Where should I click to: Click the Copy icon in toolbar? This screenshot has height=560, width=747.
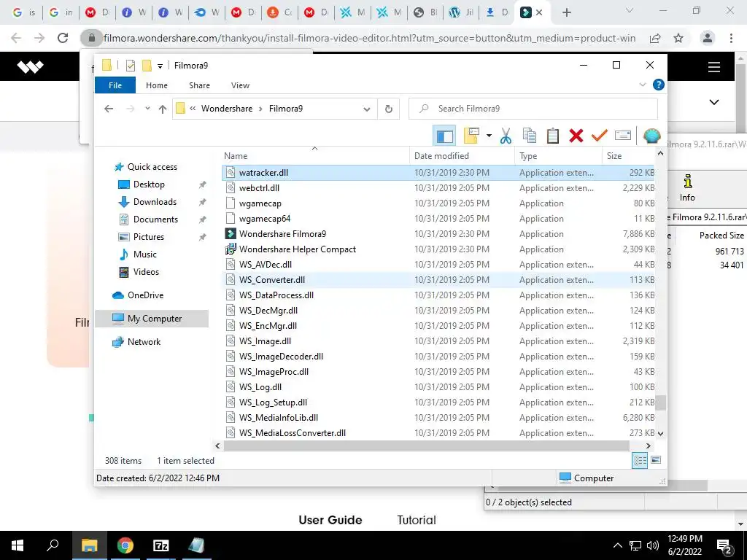pyautogui.click(x=530, y=136)
